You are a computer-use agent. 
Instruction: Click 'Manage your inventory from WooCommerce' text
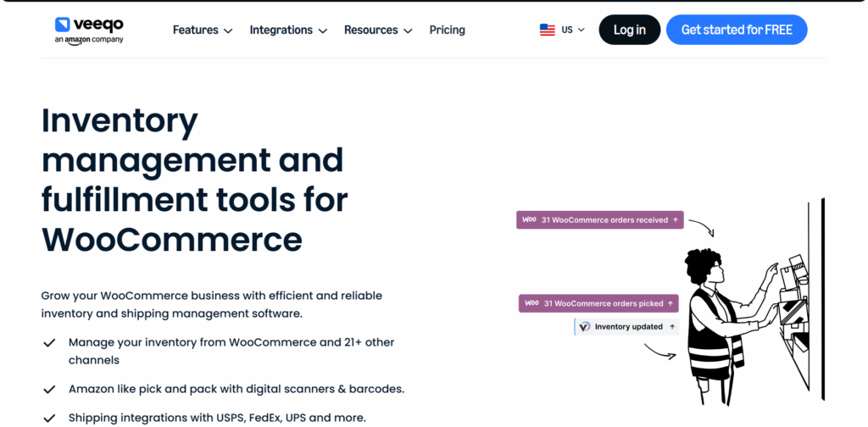click(x=231, y=352)
